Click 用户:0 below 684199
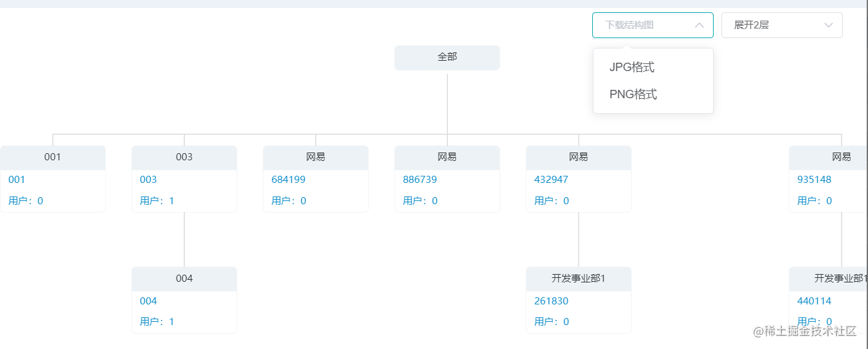The width and height of the screenshot is (868, 349). pos(289,201)
